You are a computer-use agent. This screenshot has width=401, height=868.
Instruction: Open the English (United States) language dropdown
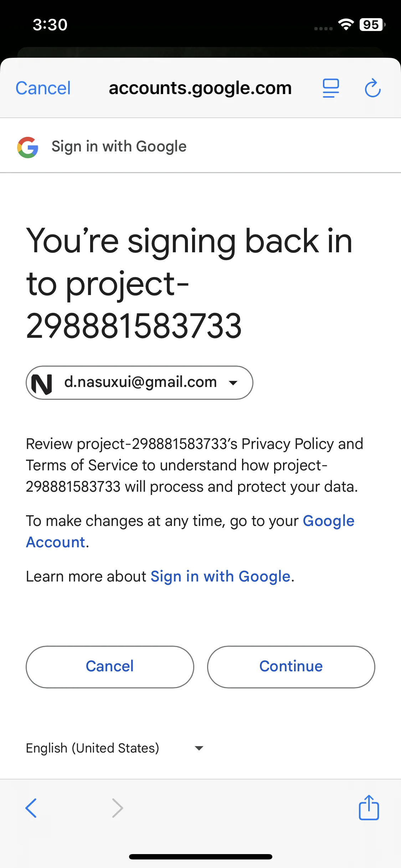point(114,748)
